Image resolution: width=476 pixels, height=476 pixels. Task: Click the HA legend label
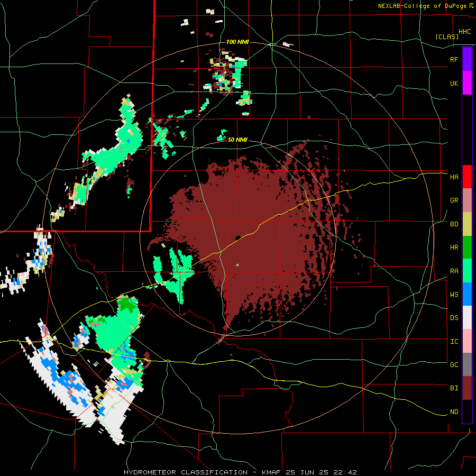tap(454, 177)
